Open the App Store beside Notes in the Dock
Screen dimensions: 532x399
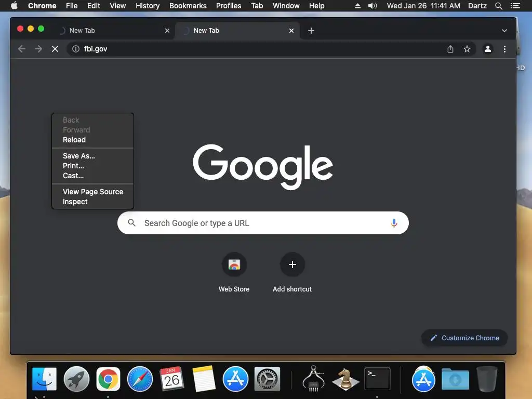click(x=235, y=379)
